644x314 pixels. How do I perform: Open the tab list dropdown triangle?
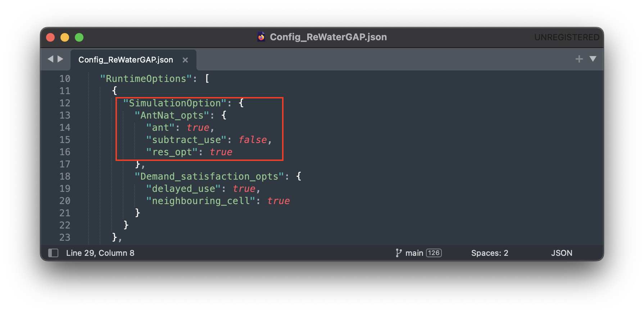(593, 59)
